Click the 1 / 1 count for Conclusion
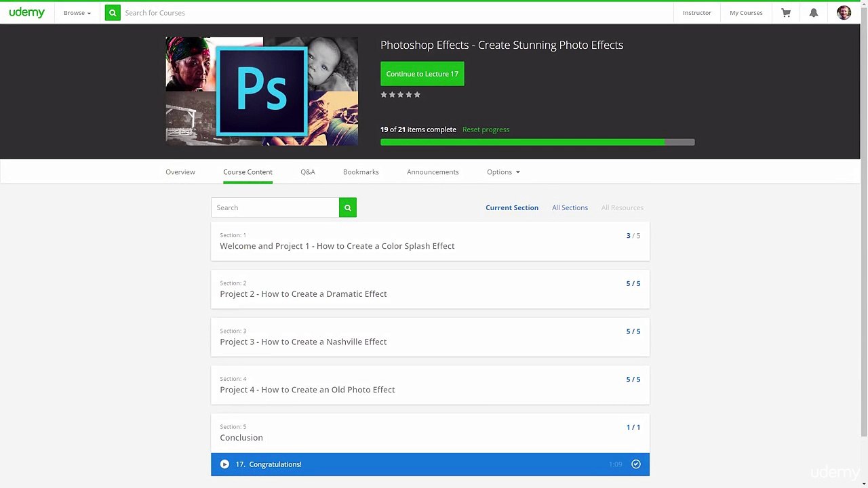 click(633, 428)
